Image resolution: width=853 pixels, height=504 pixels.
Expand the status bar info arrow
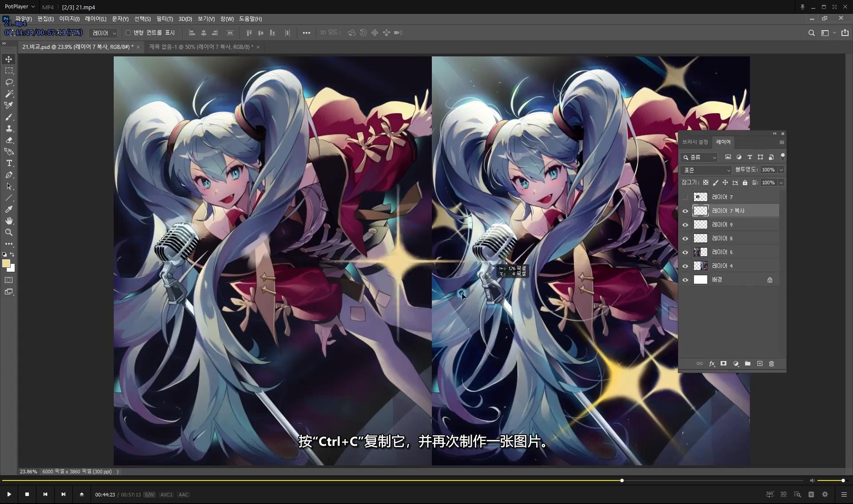(118, 472)
